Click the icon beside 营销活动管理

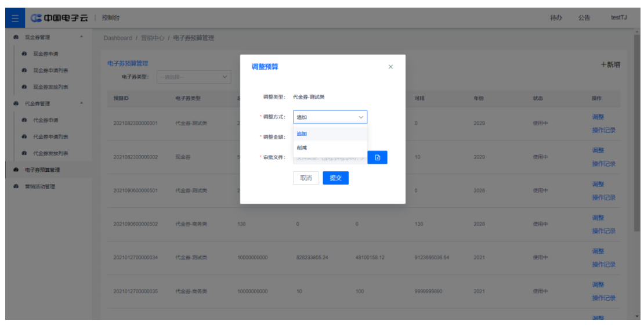pyautogui.click(x=16, y=186)
